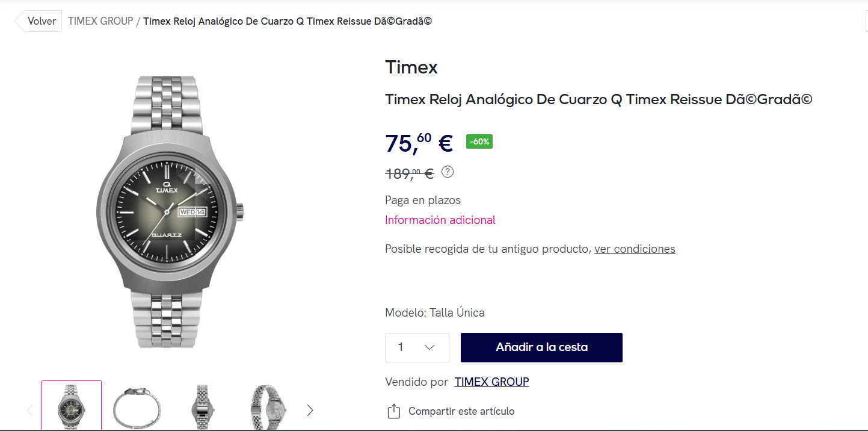The image size is (868, 431).
Task: Open the quantity dropdown showing 1
Action: (417, 347)
